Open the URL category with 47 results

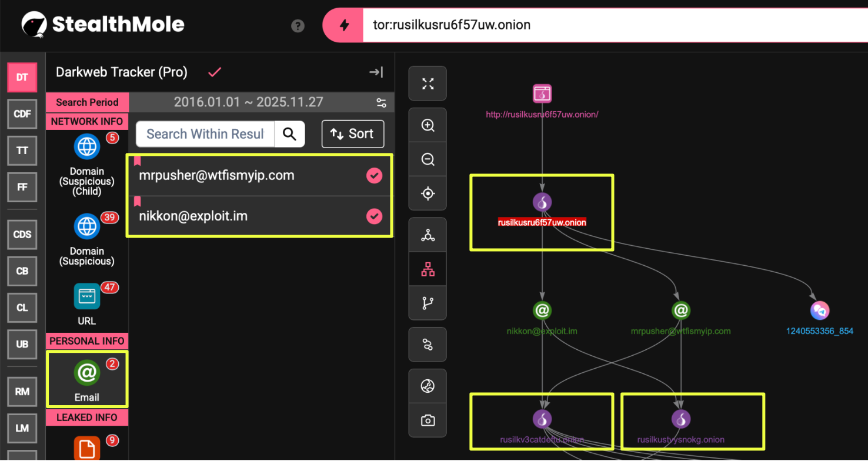point(87,303)
